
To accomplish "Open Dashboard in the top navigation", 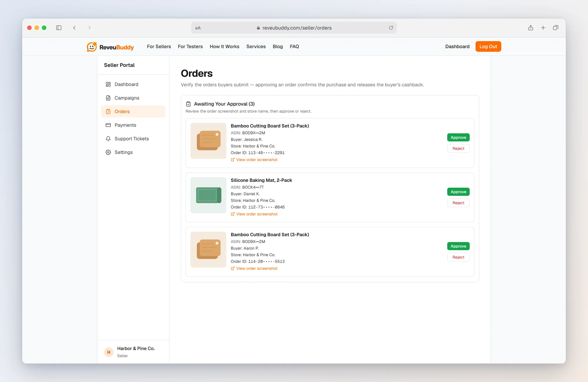I will tap(457, 46).
